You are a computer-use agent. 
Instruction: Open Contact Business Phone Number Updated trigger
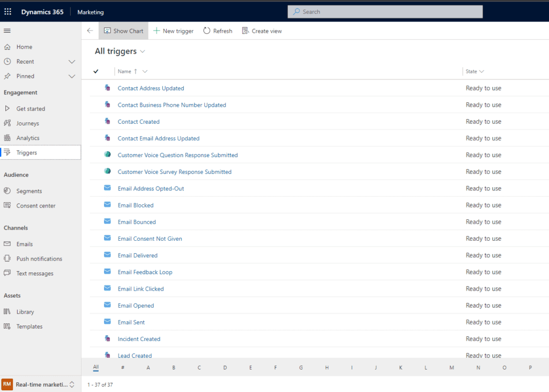tap(172, 105)
